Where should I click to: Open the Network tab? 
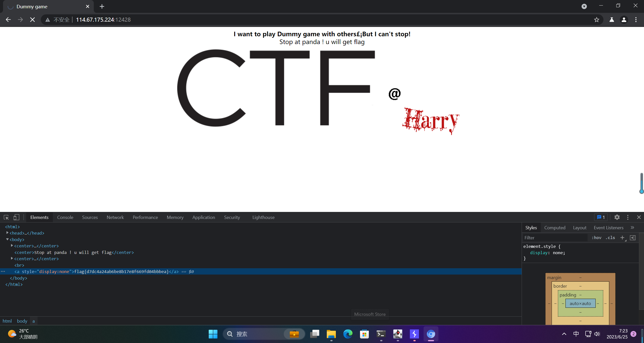click(115, 217)
